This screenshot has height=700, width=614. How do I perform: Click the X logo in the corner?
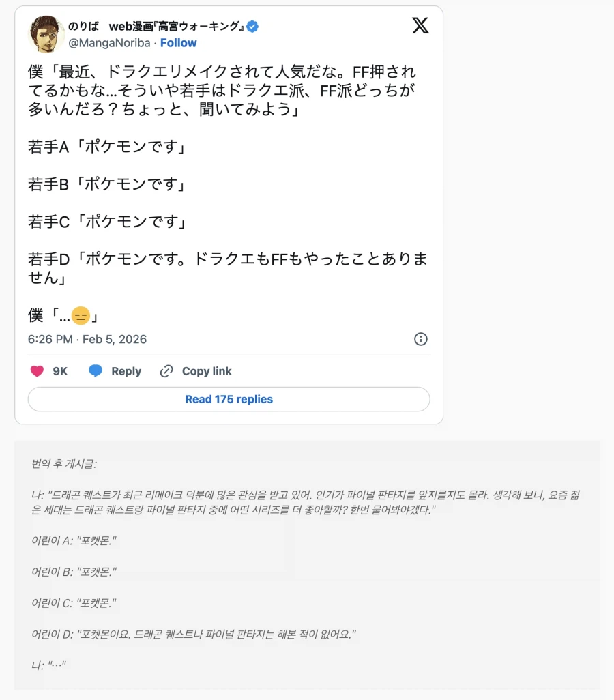tap(420, 26)
